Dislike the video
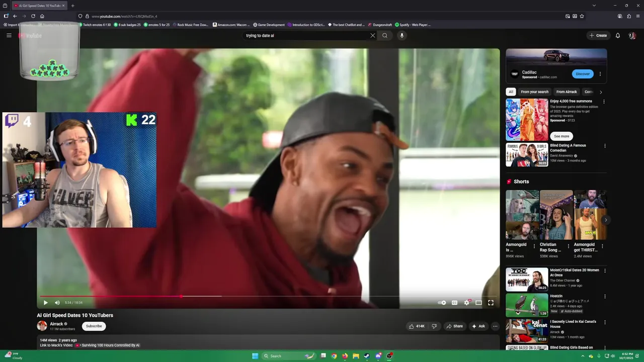The image size is (644, 362). pos(434,326)
